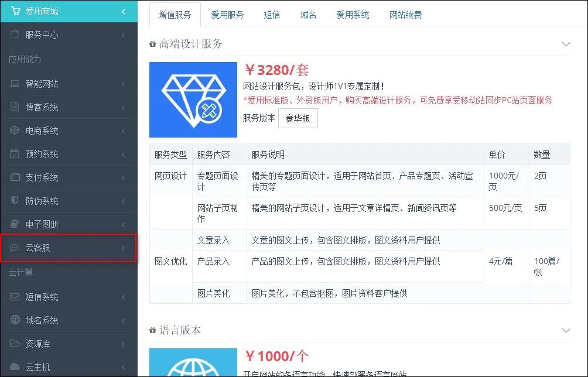Click the document icon for 博客系统

pos(15,107)
